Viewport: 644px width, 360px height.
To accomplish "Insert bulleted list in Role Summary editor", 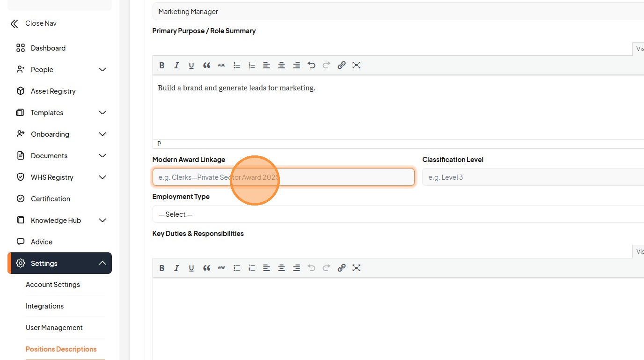I will [237, 66].
